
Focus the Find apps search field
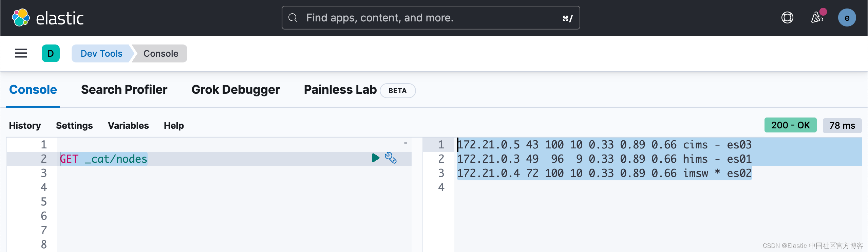pyautogui.click(x=431, y=18)
